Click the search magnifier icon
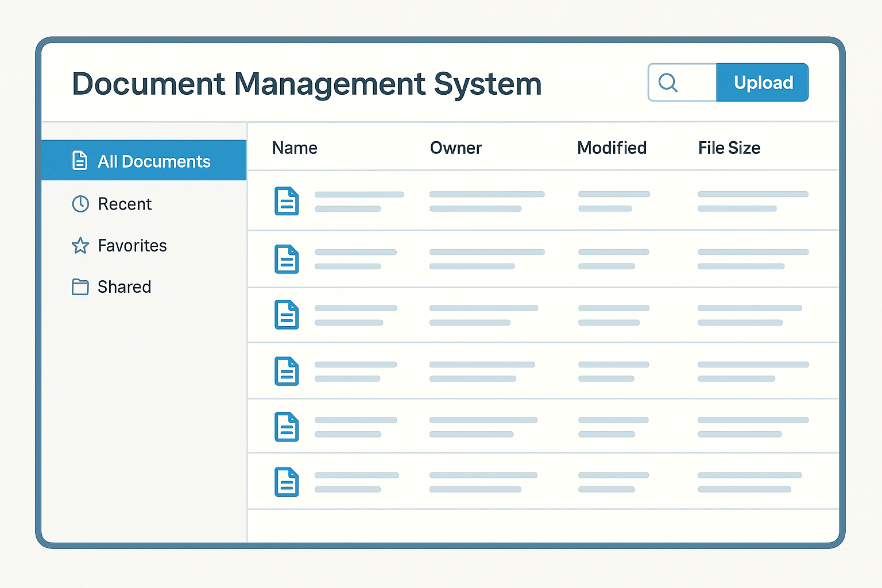Screen dimensions: 882x588 point(668,83)
